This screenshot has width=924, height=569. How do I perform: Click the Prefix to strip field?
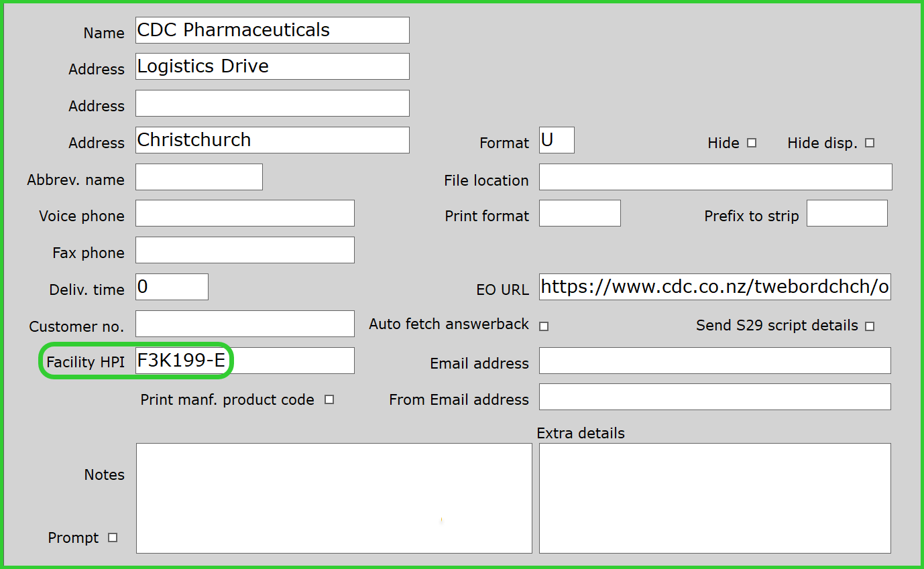click(x=847, y=213)
